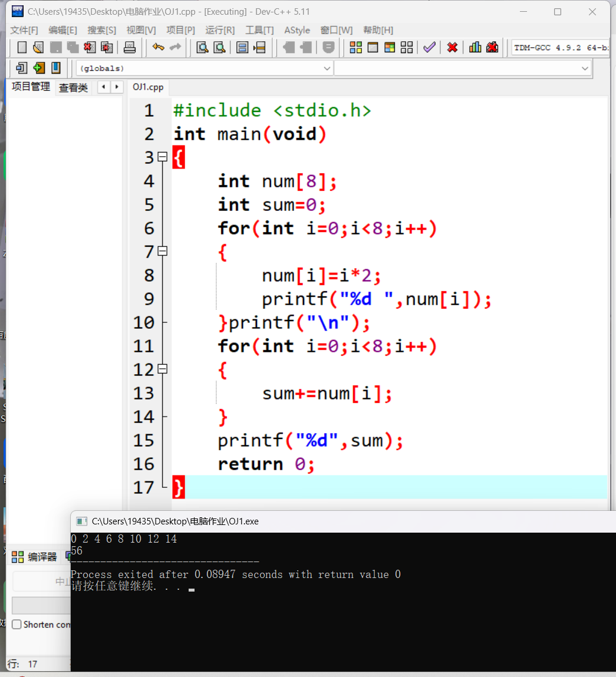Click the Save file toolbar icon
This screenshot has height=677, width=616.
click(x=56, y=48)
